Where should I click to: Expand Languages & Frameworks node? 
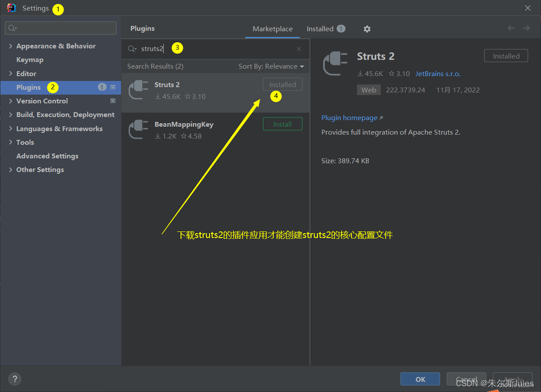point(11,128)
